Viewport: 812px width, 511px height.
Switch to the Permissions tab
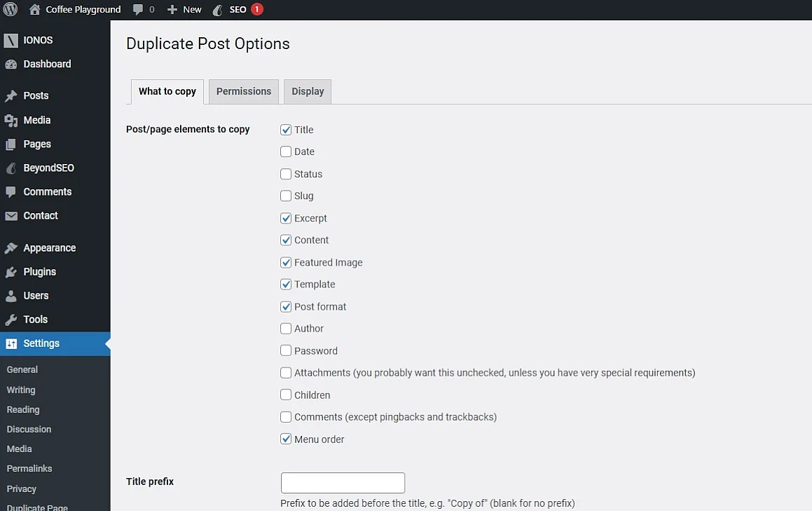click(244, 92)
